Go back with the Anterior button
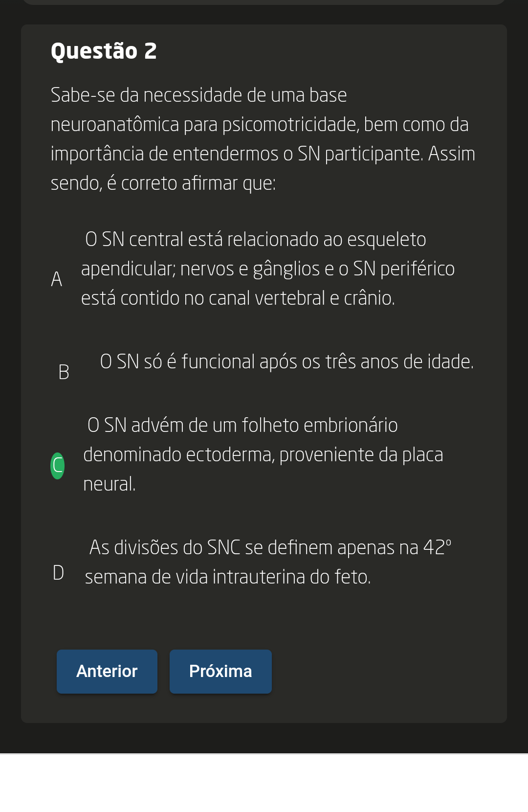 [x=107, y=671]
